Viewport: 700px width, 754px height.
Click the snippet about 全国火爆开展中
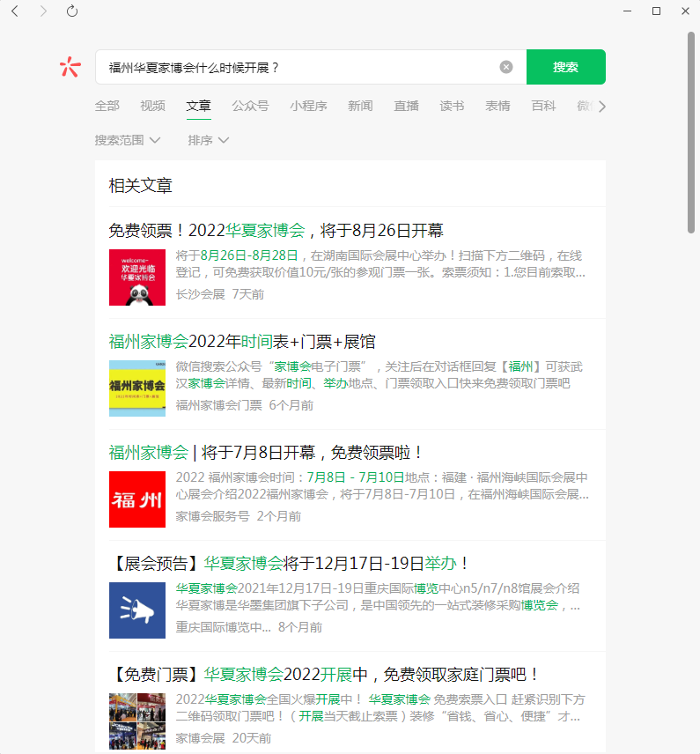[x=380, y=708]
